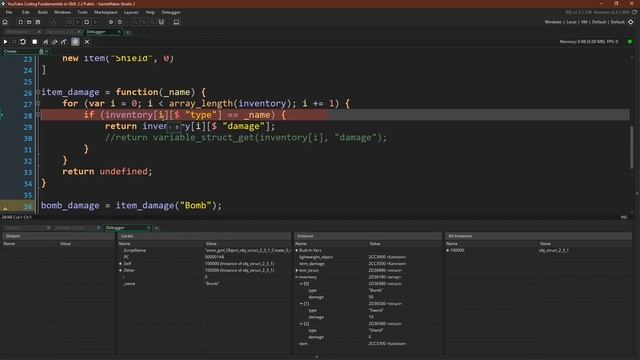Click the Locals panel header

pyautogui.click(x=204, y=236)
